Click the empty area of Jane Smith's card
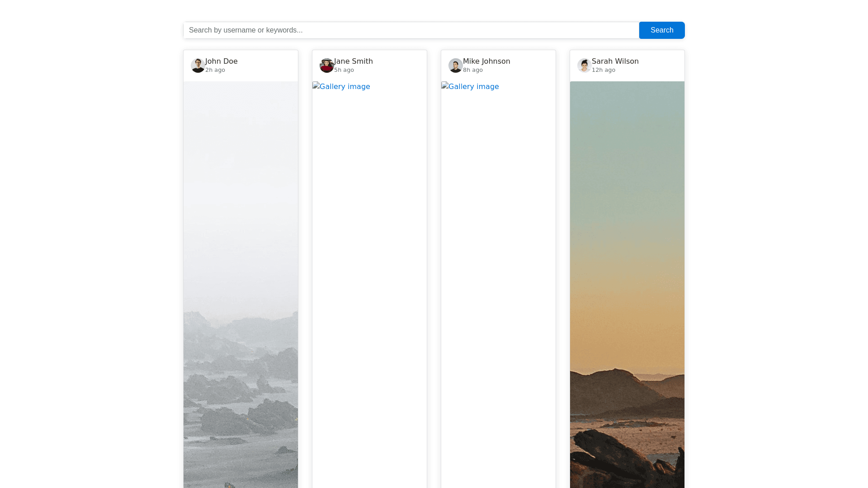 pos(369,289)
